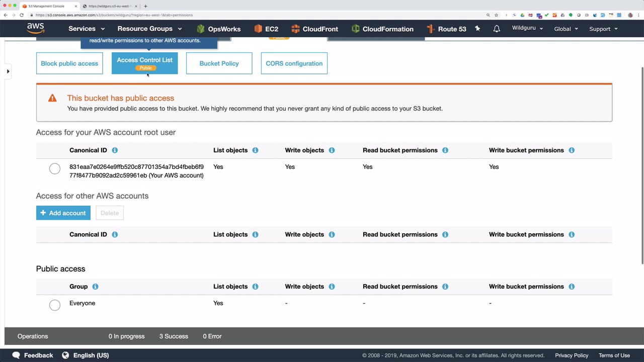Open the Global region dropdown
The height and width of the screenshot is (362, 644).
pos(566,29)
